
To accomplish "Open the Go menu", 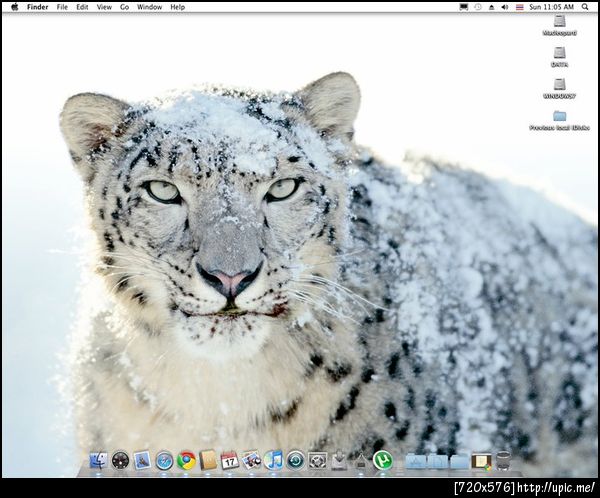I will point(124,7).
